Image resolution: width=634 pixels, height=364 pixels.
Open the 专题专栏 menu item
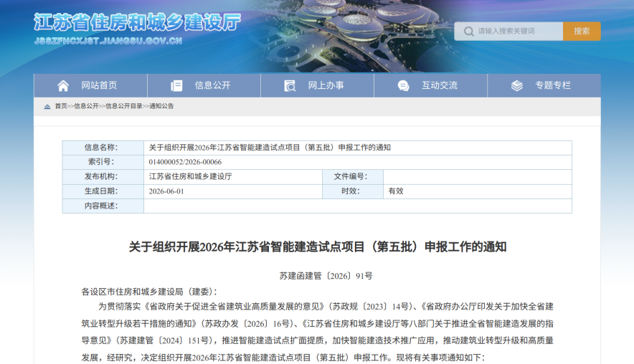[544, 86]
